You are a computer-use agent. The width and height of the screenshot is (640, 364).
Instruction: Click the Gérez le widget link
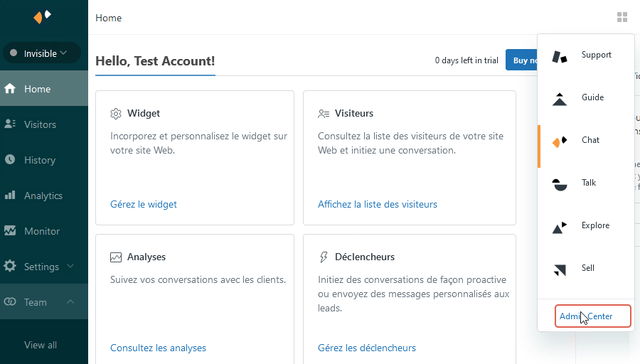pyautogui.click(x=144, y=204)
